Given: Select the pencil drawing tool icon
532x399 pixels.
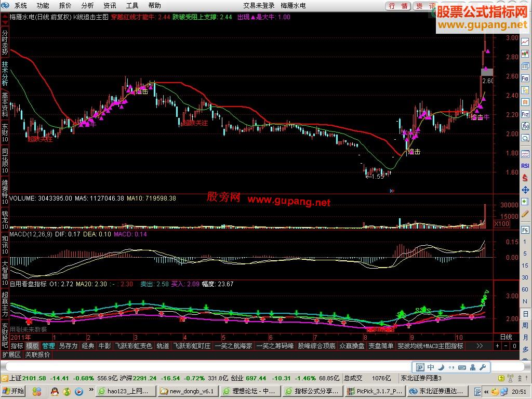Looking at the screenshot, I should coord(525,214).
